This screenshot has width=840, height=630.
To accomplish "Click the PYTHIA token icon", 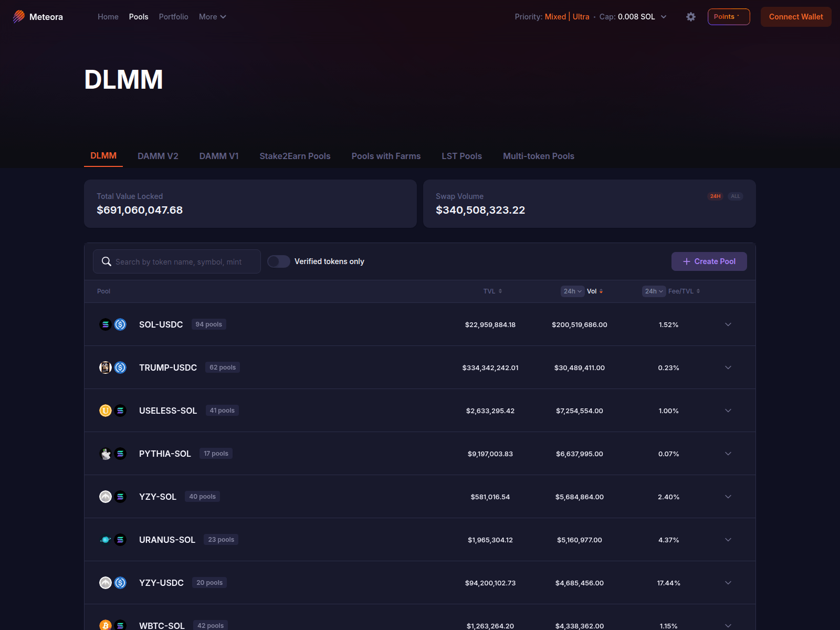I will (106, 454).
